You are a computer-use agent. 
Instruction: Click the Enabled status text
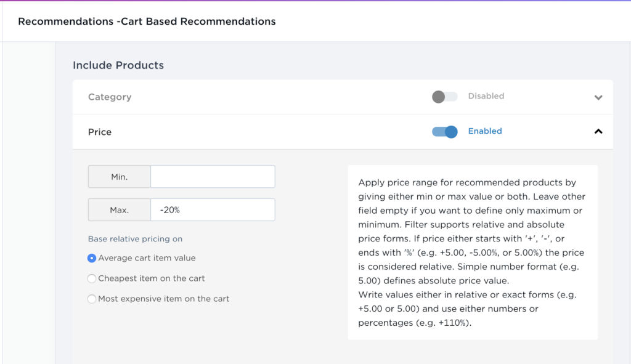tap(485, 131)
